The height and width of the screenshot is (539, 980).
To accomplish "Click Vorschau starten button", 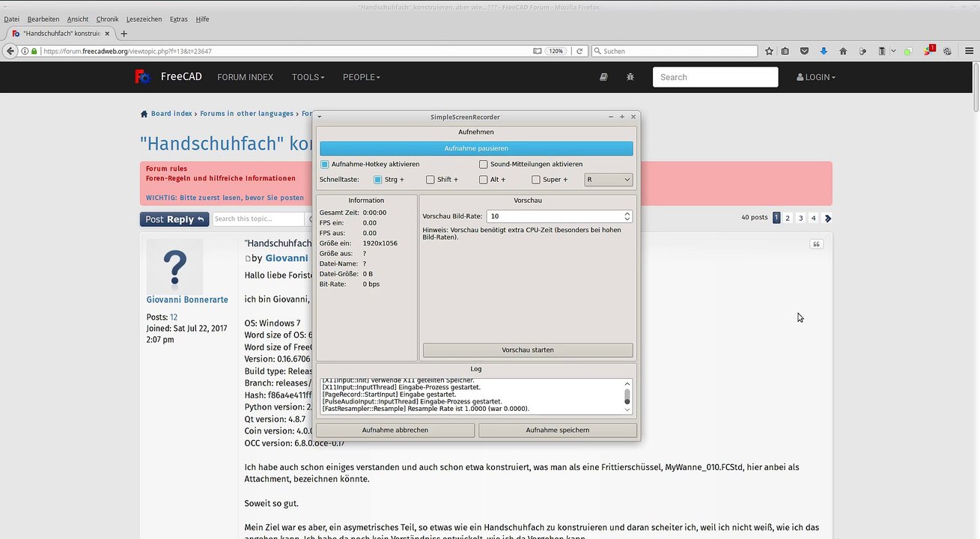I will click(x=528, y=350).
